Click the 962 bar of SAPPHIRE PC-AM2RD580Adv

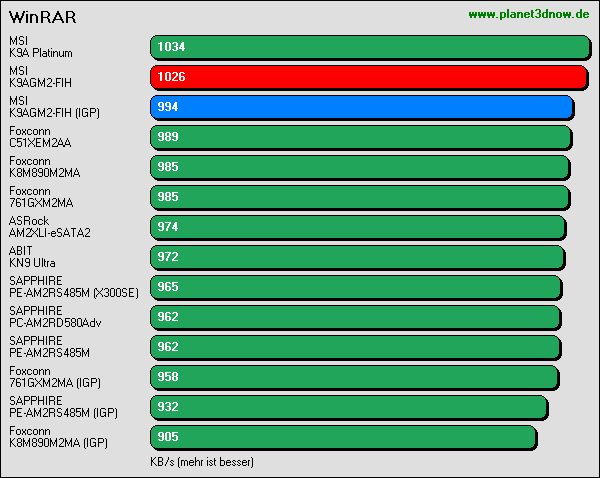pos(355,317)
